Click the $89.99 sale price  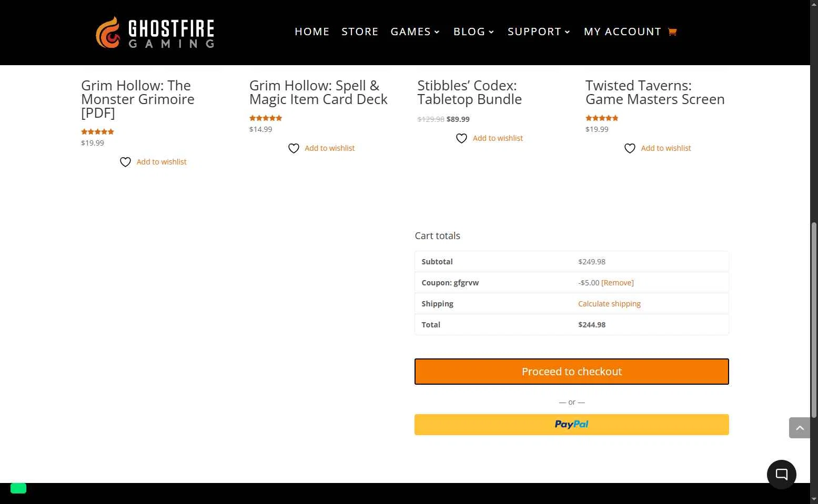pos(458,119)
